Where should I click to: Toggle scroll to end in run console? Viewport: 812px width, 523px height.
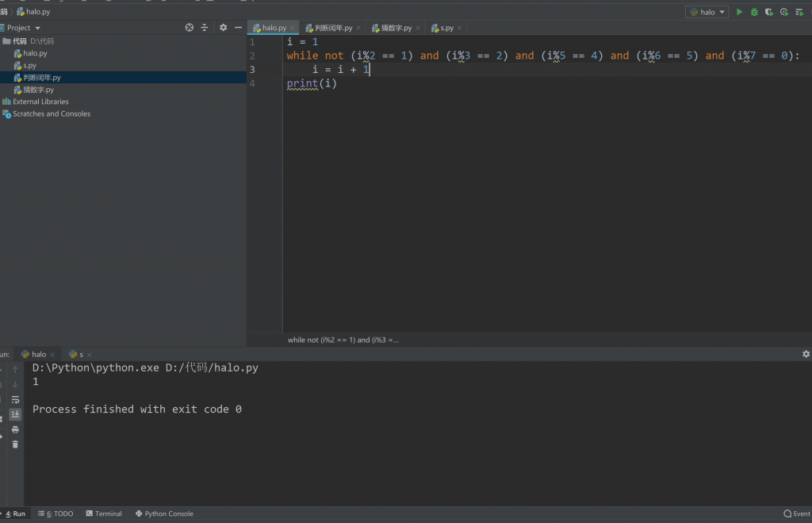[x=15, y=414]
